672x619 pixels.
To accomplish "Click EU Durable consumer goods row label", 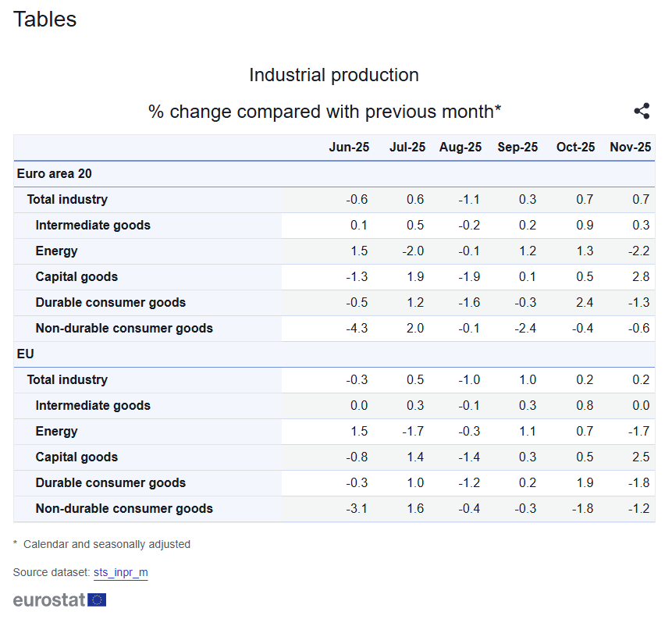I will pos(110,482).
